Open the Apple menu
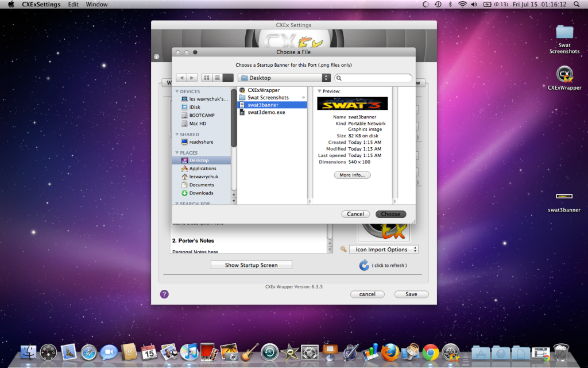 pos(11,5)
